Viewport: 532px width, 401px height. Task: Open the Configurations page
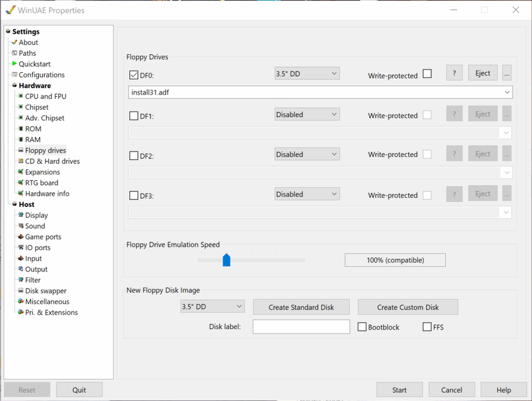coord(41,74)
